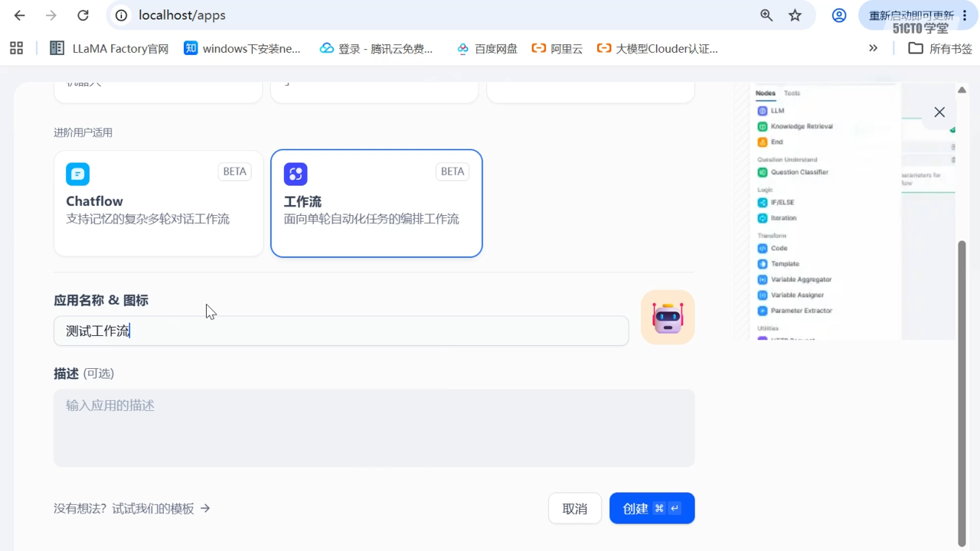Click the 重新启动即可更新 update button
980x551 pixels.
click(x=912, y=15)
